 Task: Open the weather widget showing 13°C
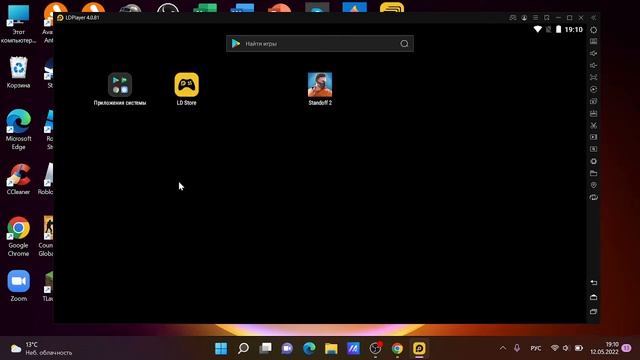point(41,348)
